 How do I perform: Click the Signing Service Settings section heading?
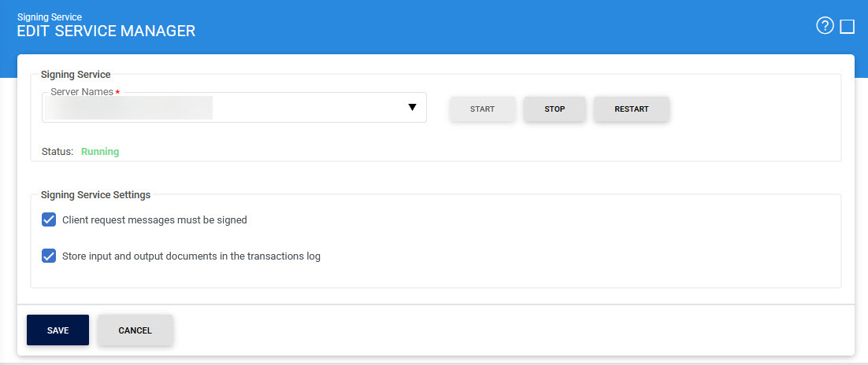(x=95, y=194)
